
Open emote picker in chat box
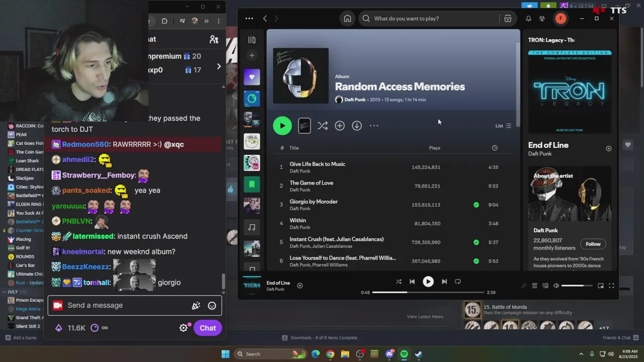(x=212, y=305)
